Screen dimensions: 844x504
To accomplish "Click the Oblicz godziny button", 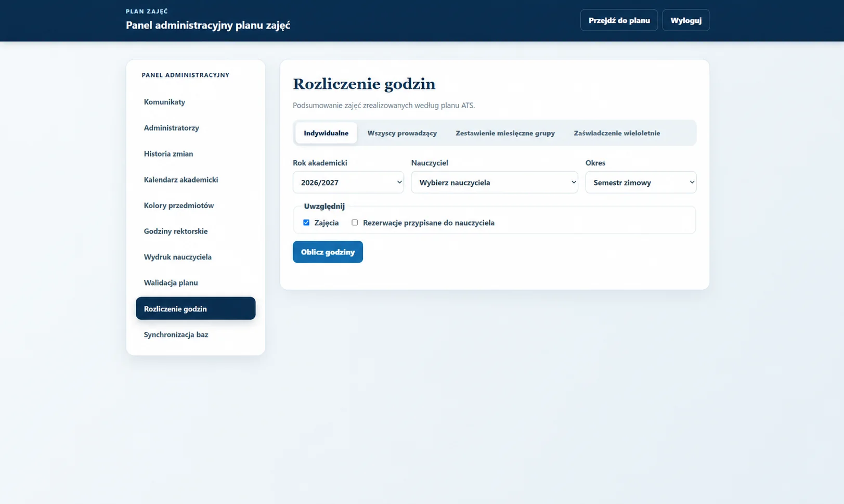I will (x=328, y=252).
